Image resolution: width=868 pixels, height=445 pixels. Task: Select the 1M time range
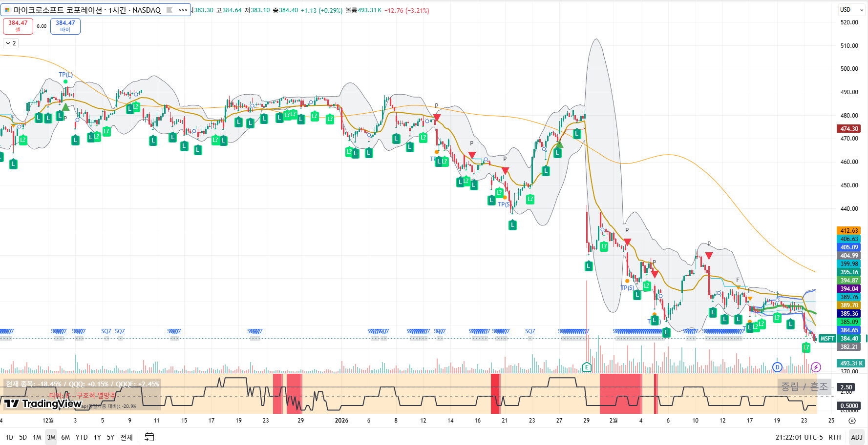tap(37, 437)
